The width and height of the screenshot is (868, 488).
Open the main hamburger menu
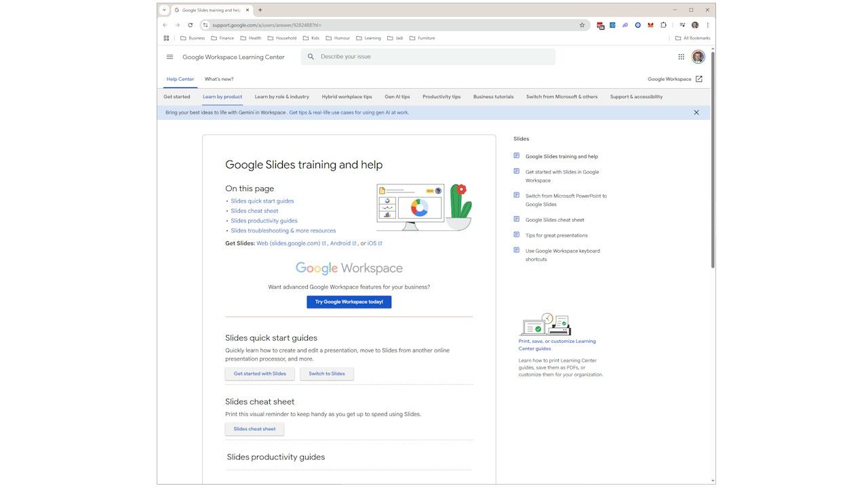tap(170, 57)
